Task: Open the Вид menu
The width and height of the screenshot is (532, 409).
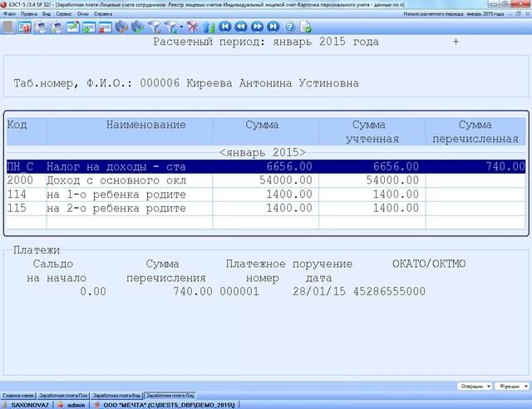Action: [47, 14]
